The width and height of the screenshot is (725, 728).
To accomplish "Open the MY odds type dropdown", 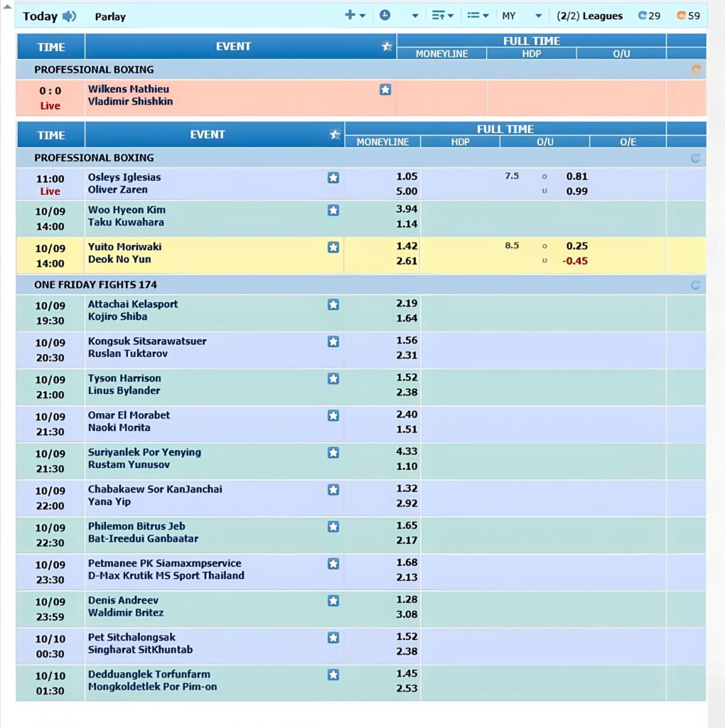I will point(522,16).
